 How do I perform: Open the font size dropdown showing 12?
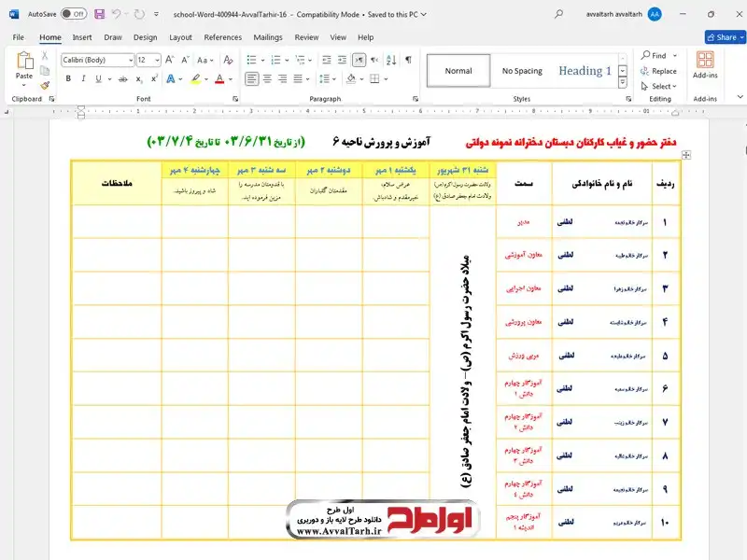[x=157, y=61]
